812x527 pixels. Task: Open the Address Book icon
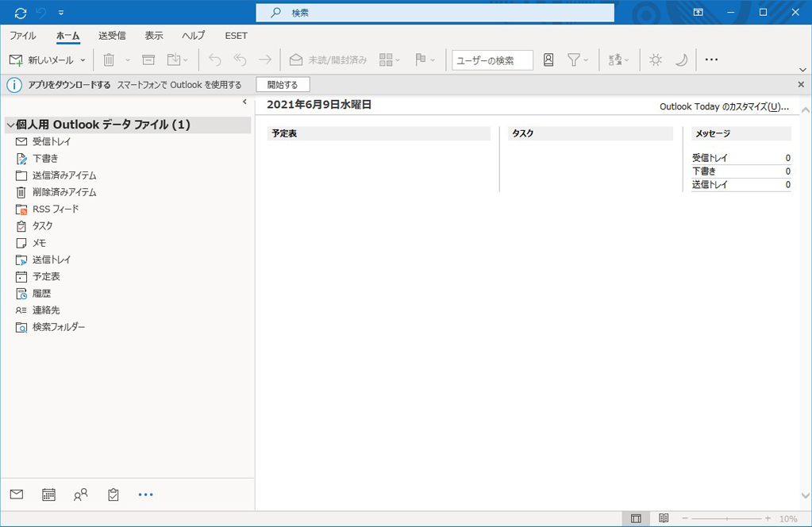[548, 60]
